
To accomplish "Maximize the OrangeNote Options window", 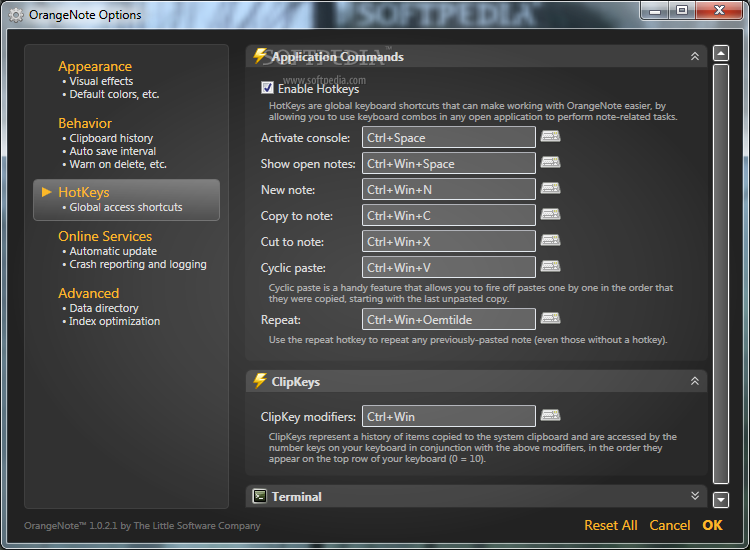I will (x=682, y=11).
